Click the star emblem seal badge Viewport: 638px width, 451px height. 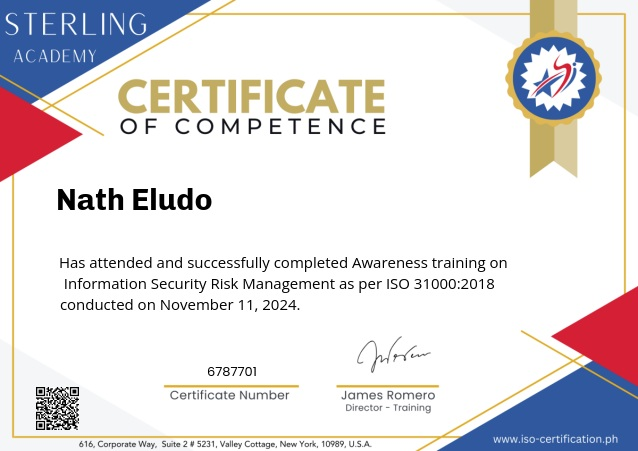553,78
